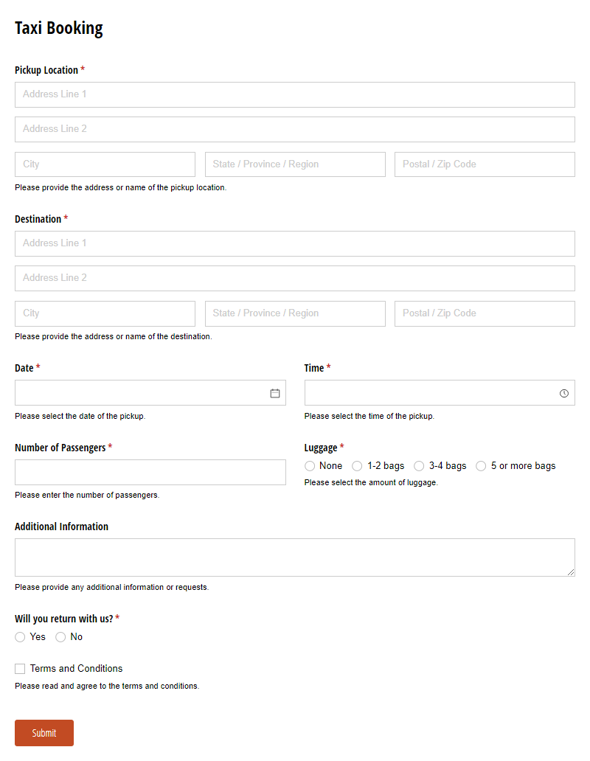The image size is (590, 761).
Task: Click the Destination Postal / Zip Code field
Action: (x=485, y=314)
